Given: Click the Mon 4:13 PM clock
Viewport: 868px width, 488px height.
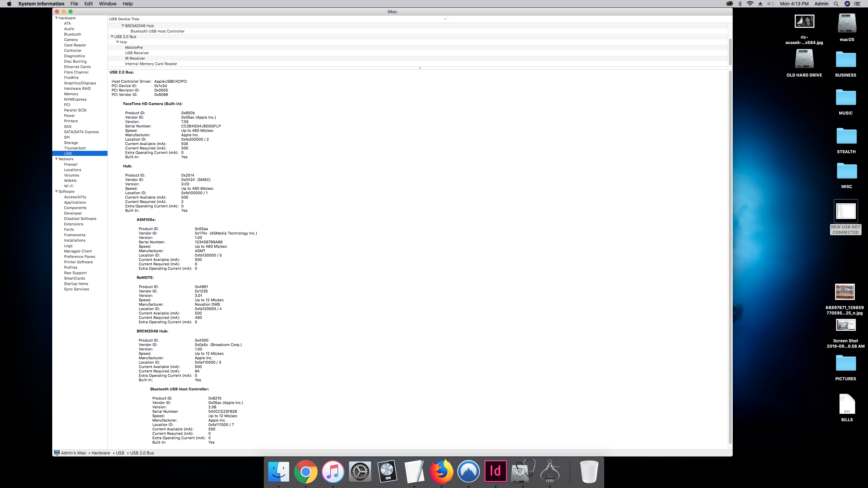Looking at the screenshot, I should point(794,4).
